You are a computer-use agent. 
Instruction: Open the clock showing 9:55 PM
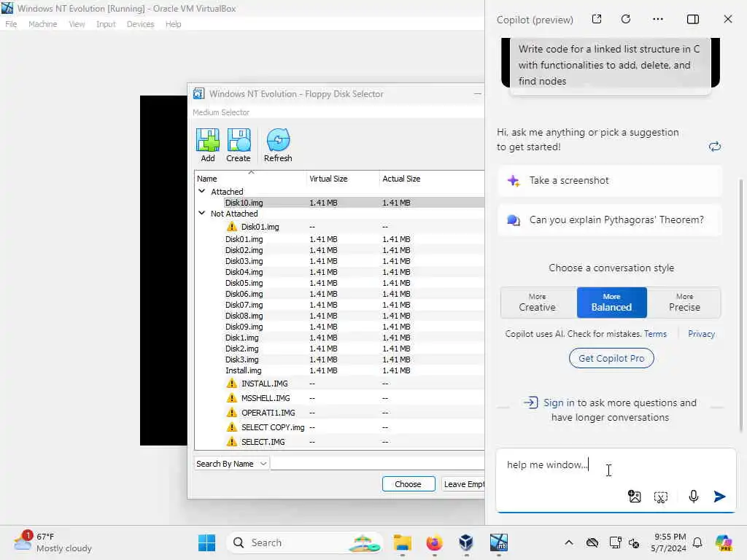[x=670, y=542]
